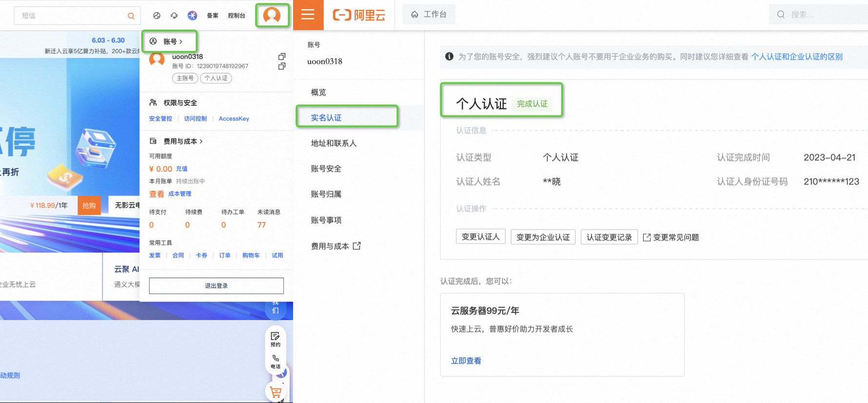
Task: Select 实名认证 in the left sidebar
Action: point(326,118)
